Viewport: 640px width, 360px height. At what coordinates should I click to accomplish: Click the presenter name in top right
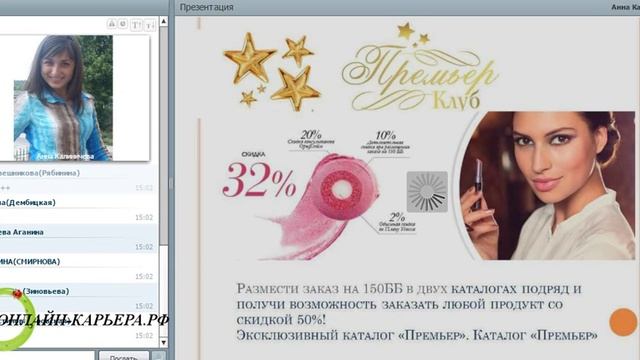coord(625,7)
